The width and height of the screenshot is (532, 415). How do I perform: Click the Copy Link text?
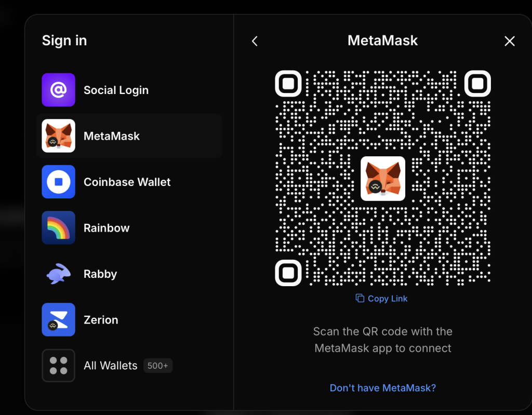[388, 299]
